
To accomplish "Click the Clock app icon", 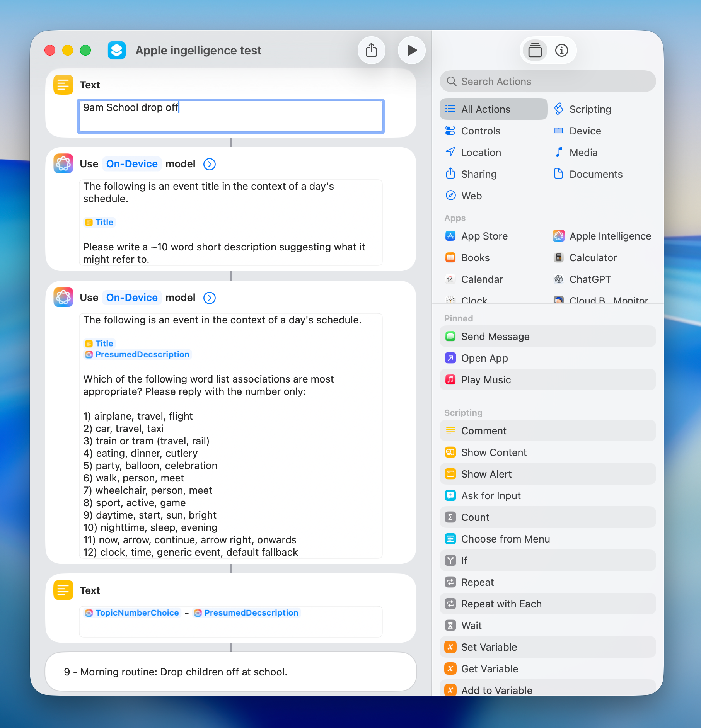I will tap(450, 299).
